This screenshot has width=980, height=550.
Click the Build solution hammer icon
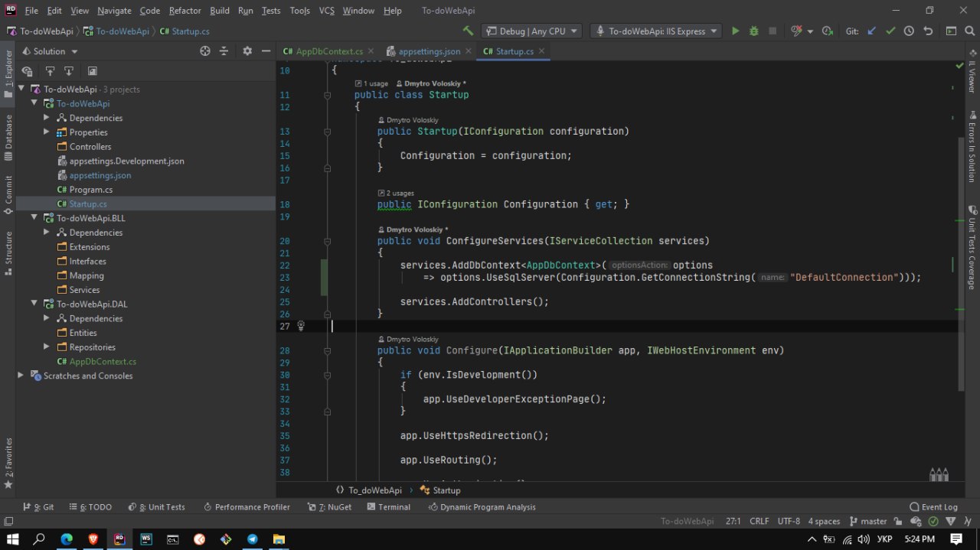point(468,31)
